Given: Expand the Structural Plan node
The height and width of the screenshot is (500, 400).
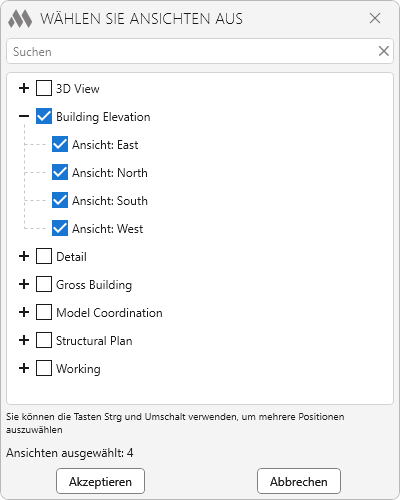Looking at the screenshot, I should 24,340.
